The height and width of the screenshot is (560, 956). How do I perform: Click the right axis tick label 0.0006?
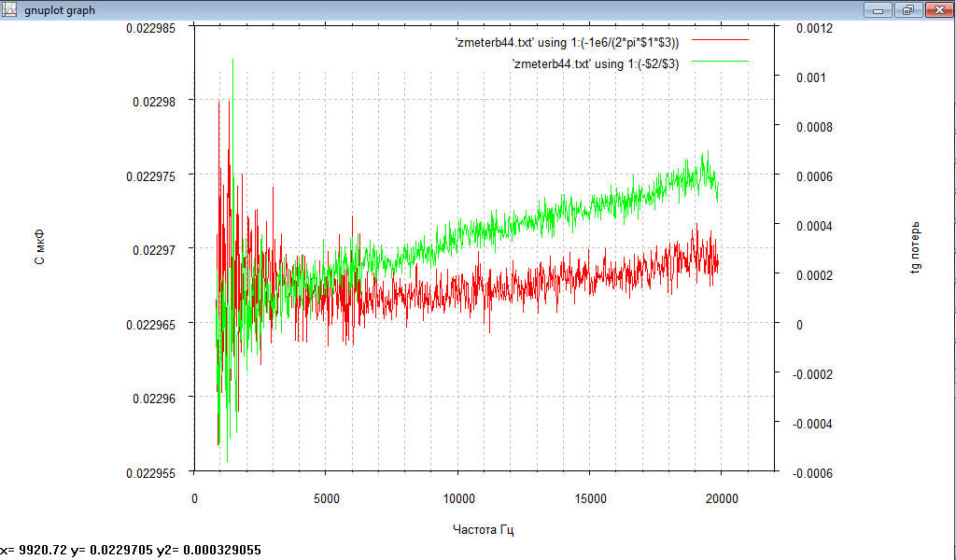click(814, 176)
